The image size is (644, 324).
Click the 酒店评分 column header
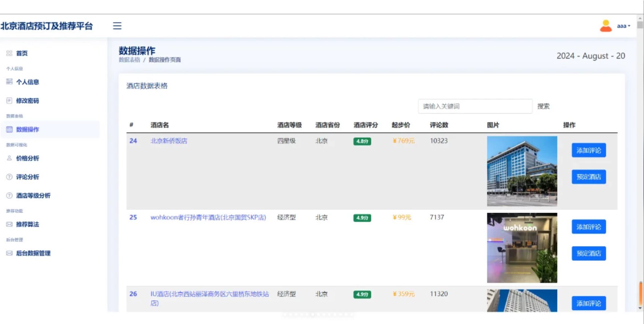coord(366,125)
